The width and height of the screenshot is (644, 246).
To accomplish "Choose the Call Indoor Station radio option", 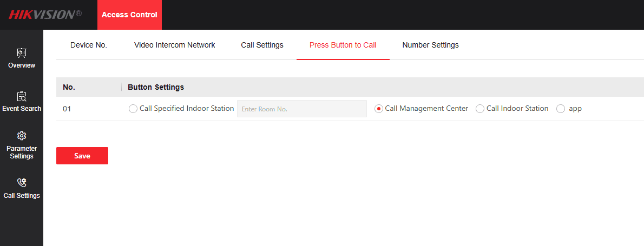I will coord(480,109).
